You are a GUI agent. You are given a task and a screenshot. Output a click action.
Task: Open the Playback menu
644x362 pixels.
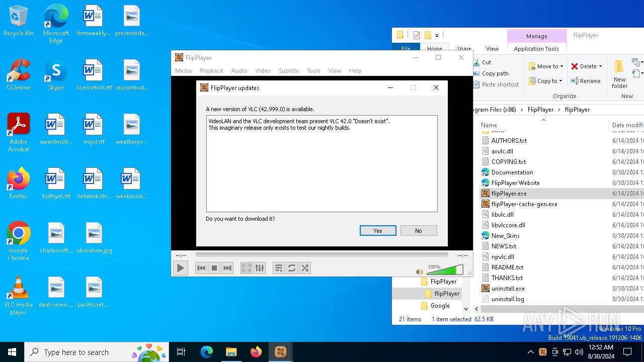click(211, 71)
